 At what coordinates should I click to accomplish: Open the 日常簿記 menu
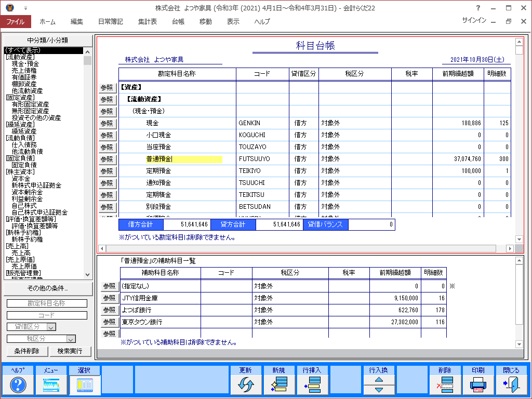(x=110, y=21)
